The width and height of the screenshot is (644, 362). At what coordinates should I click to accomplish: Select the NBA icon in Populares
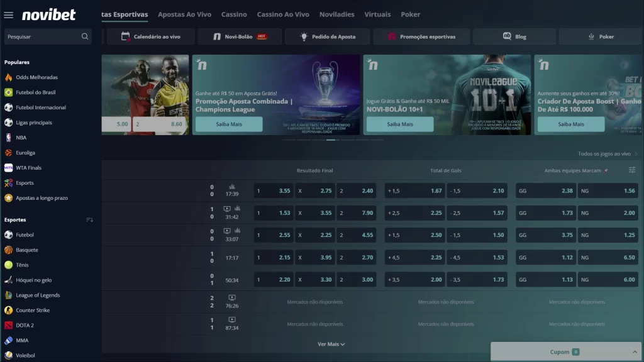tap(8, 138)
